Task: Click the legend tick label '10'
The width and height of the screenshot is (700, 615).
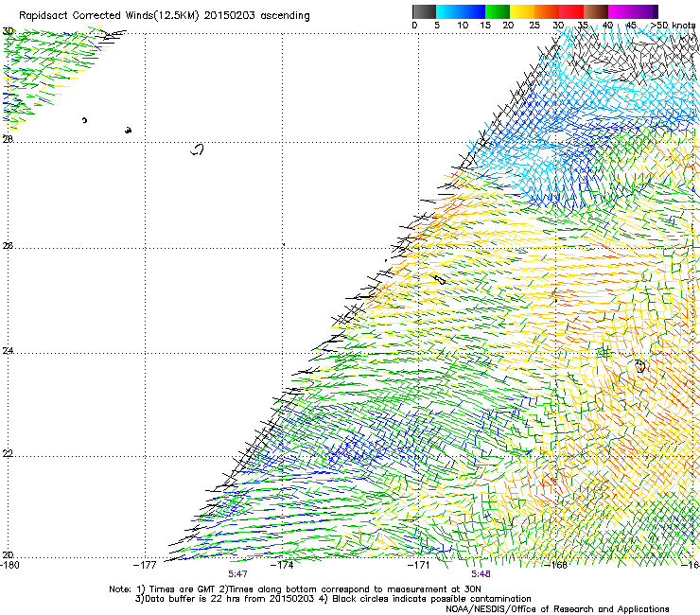Action: [463, 26]
